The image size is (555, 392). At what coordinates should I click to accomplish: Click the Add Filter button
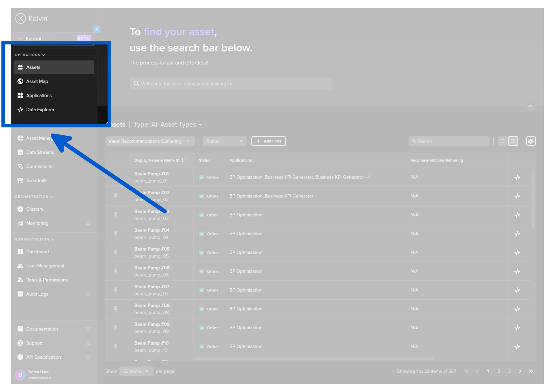tap(268, 141)
